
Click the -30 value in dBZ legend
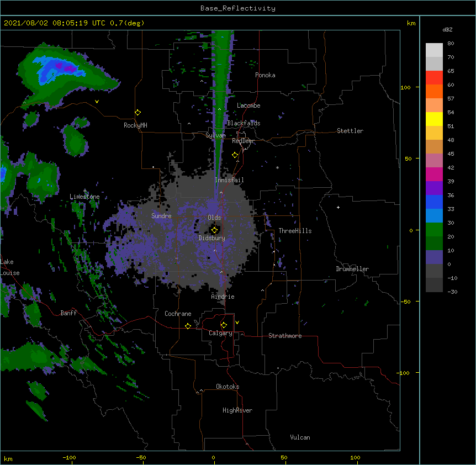452,292
